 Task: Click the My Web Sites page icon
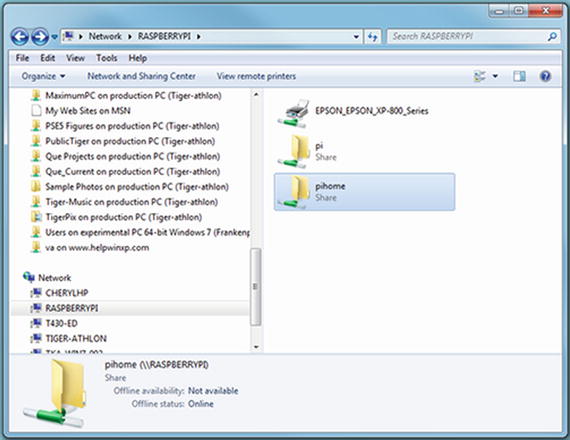[36, 111]
